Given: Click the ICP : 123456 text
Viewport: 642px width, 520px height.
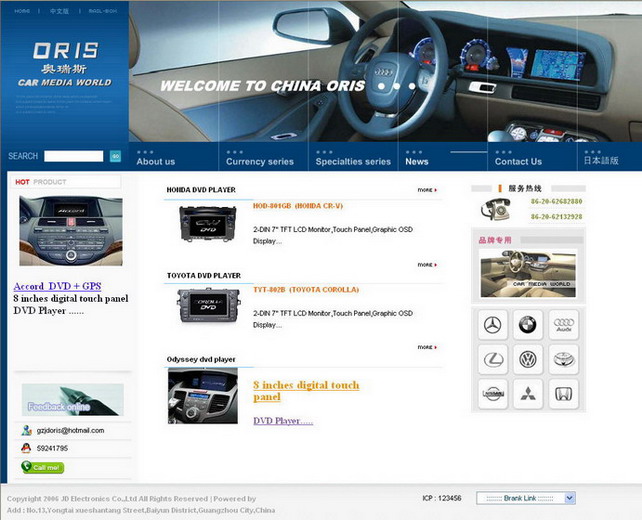Looking at the screenshot, I should 442,498.
